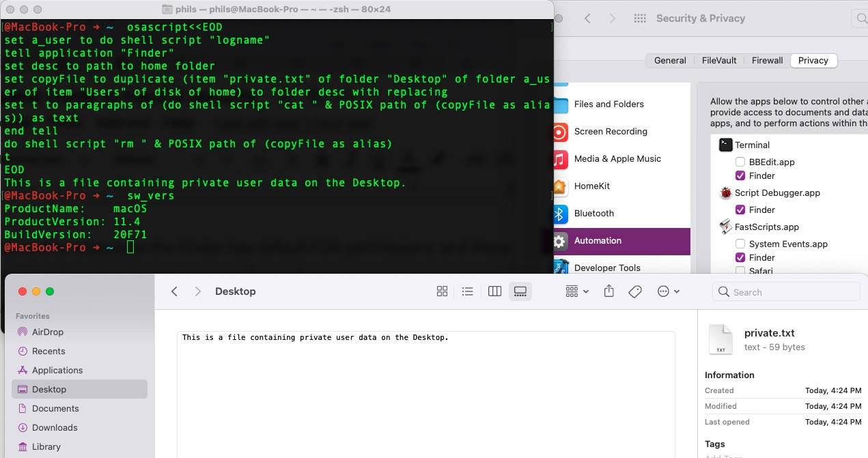The height and width of the screenshot is (458, 868).
Task: Switch to the FileVault tab
Action: click(719, 60)
